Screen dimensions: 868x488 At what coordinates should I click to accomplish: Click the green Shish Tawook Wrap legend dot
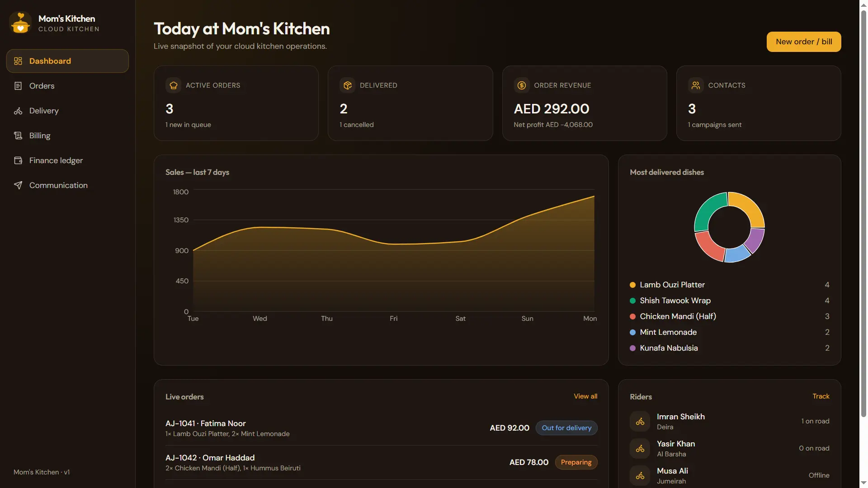(x=633, y=300)
